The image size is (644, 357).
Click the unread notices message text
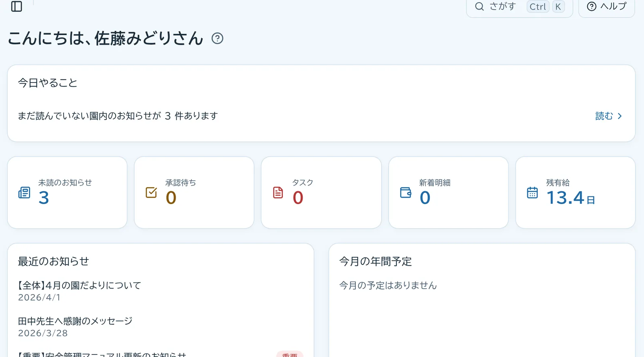(118, 116)
